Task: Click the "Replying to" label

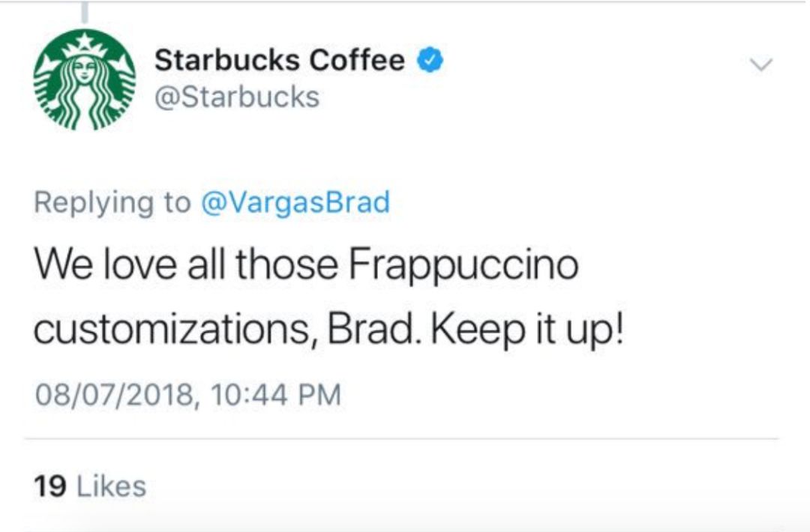Action: tap(112, 203)
